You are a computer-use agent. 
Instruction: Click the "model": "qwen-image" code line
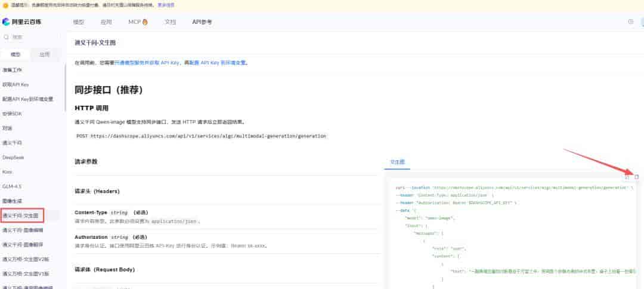pos(430,218)
